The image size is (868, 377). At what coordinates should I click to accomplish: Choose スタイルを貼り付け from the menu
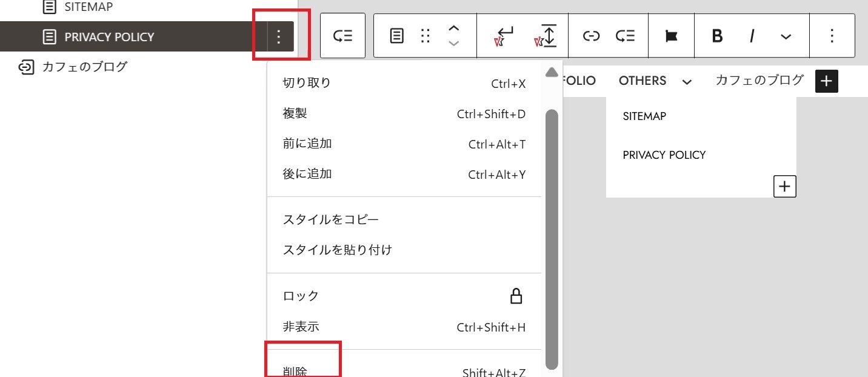point(404,249)
